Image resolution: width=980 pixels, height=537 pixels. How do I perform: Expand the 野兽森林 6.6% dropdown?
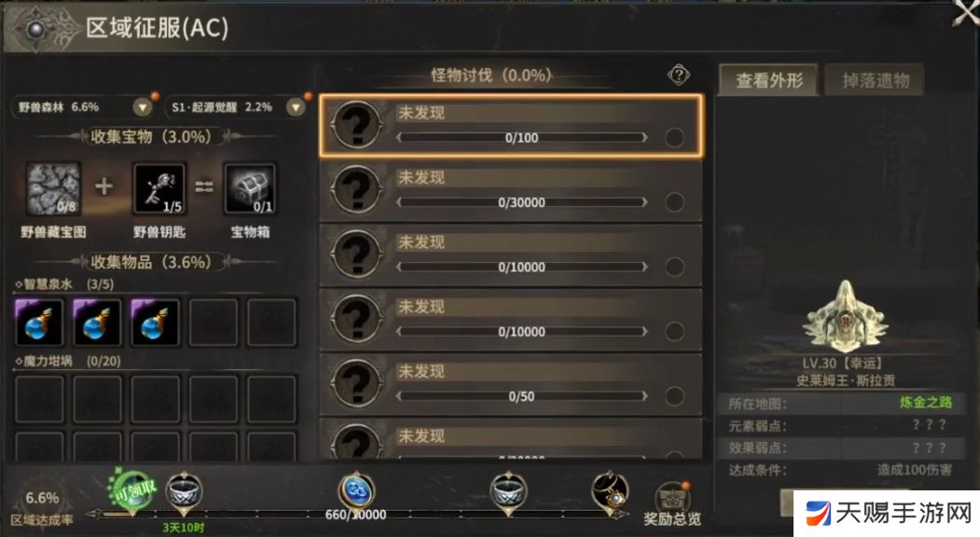pyautogui.click(x=143, y=107)
